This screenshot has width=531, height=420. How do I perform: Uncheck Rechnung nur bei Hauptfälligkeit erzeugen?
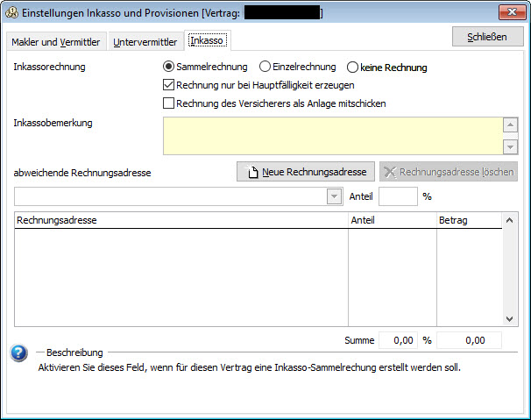(170, 85)
